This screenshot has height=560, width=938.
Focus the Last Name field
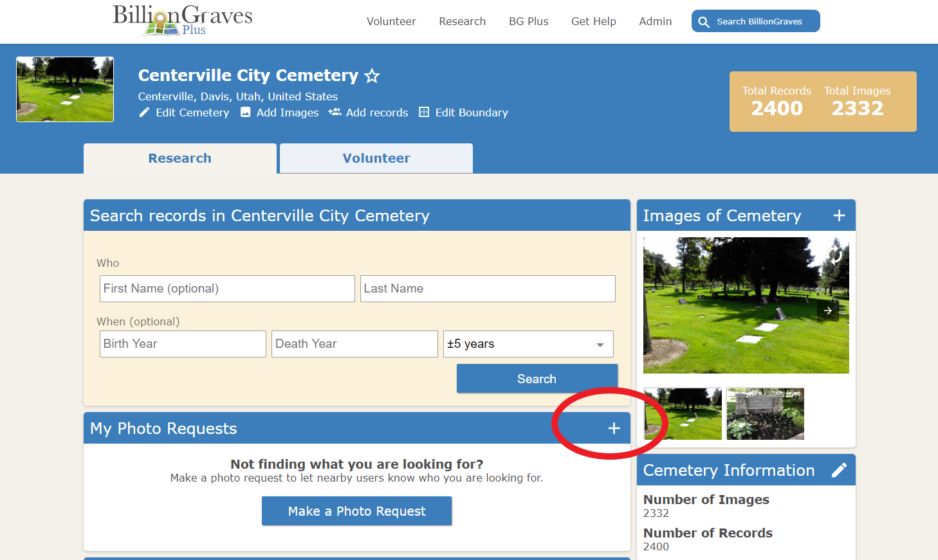(488, 289)
